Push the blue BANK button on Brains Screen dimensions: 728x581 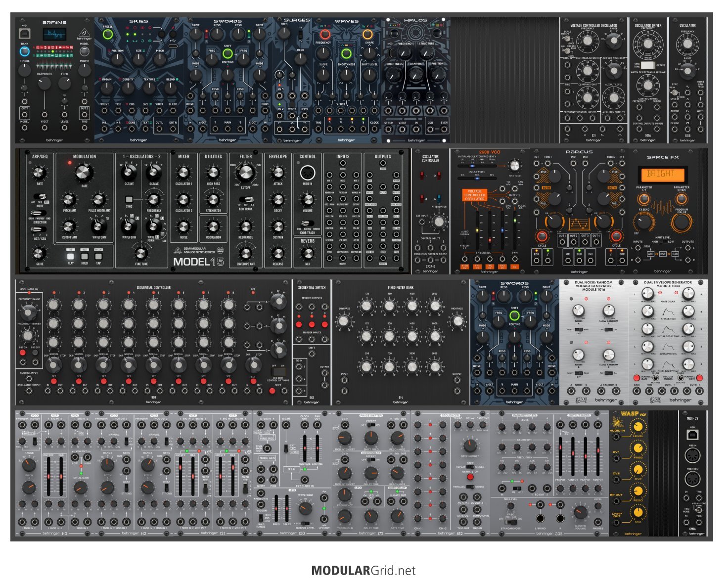24,51
